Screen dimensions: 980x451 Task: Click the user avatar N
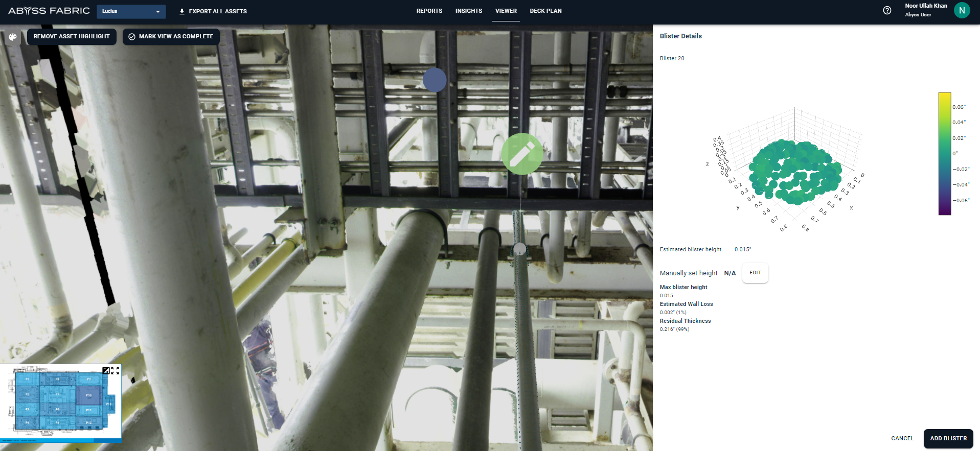(962, 11)
